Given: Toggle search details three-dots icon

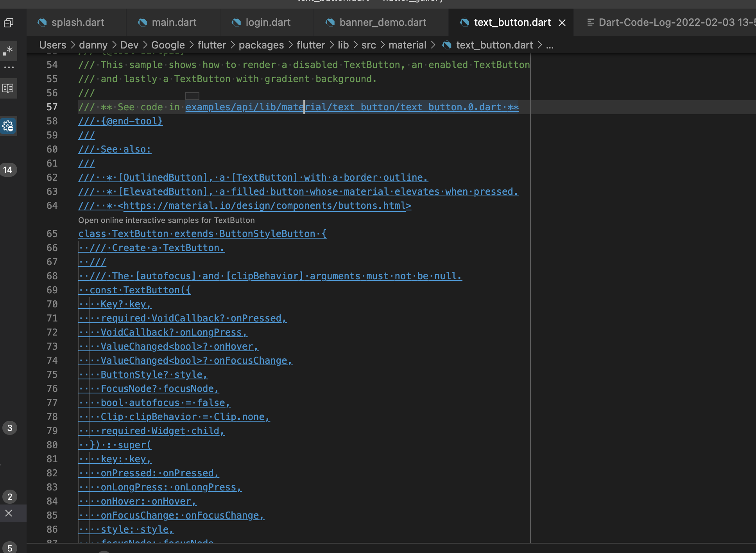Looking at the screenshot, I should pyautogui.click(x=9, y=68).
